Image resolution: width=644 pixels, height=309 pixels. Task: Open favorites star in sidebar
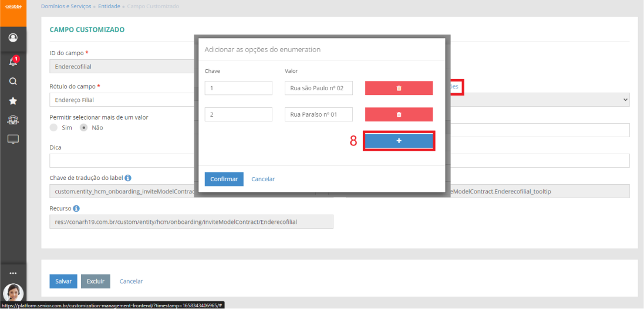(13, 101)
